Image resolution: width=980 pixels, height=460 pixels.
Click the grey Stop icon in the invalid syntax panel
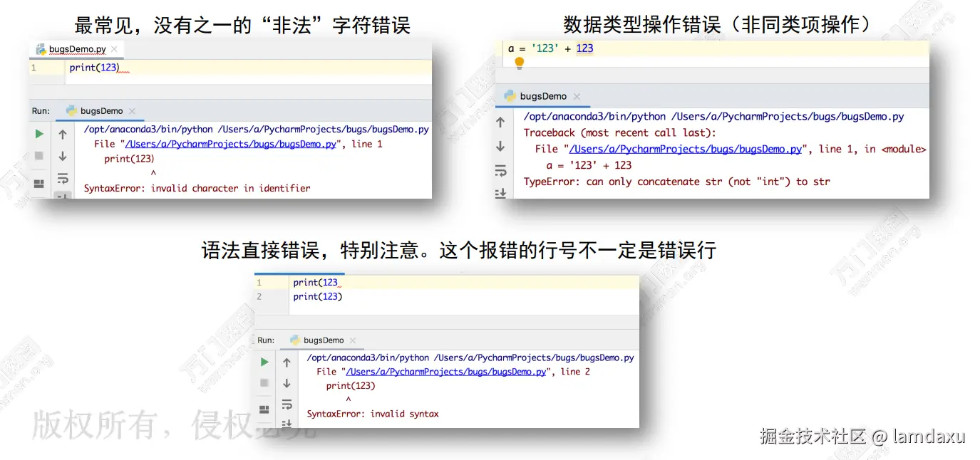[x=264, y=383]
